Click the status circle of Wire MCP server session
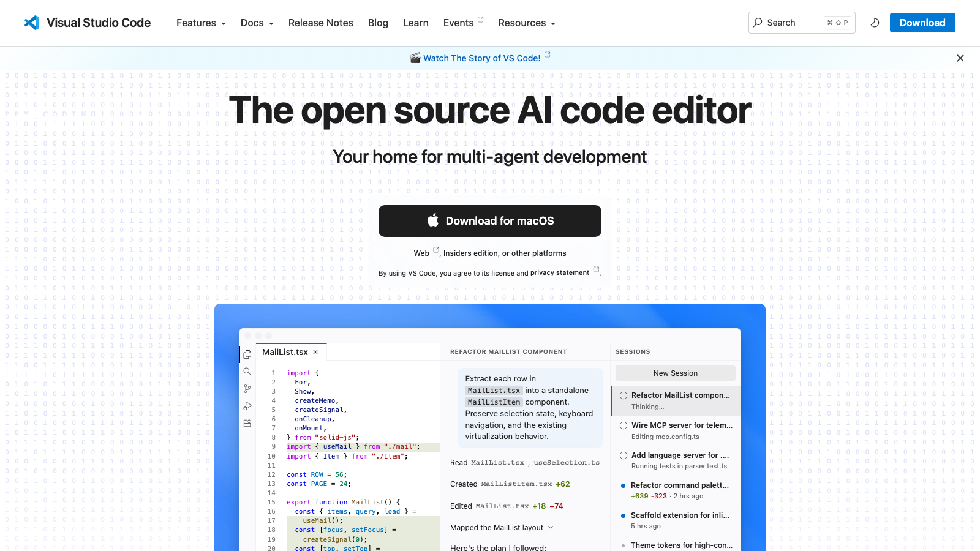The image size is (980, 551). click(x=624, y=425)
